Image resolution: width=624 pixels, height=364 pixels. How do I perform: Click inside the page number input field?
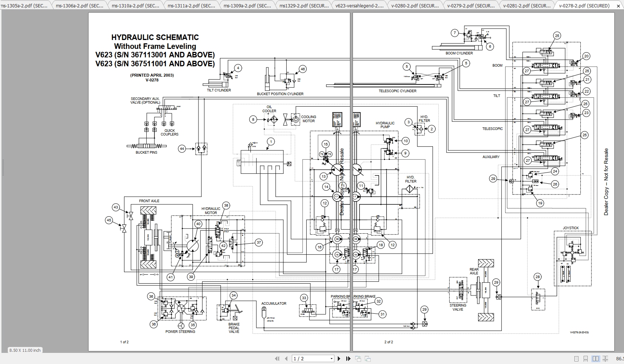[x=307, y=358]
